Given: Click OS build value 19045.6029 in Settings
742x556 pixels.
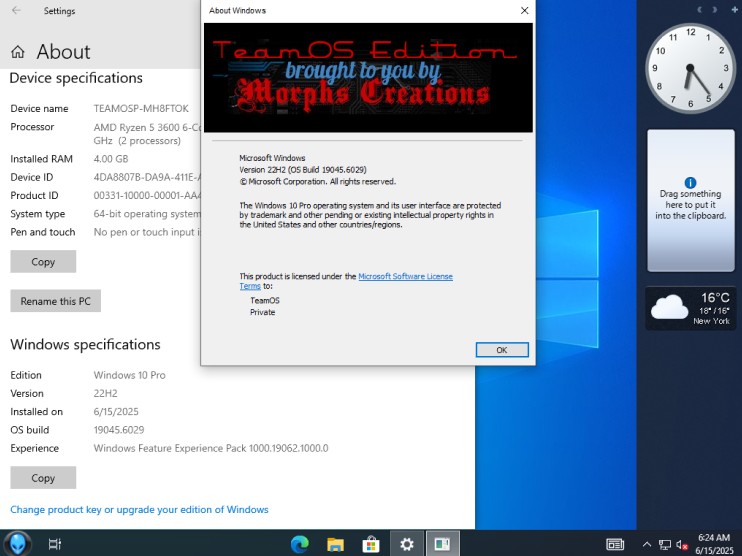Looking at the screenshot, I should coord(119,430).
